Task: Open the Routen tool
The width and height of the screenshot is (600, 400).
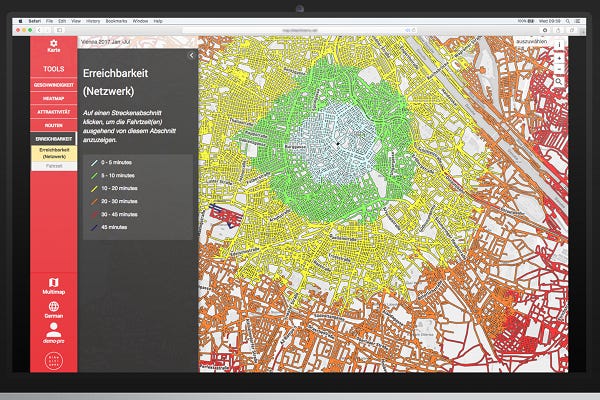Action: [x=54, y=125]
